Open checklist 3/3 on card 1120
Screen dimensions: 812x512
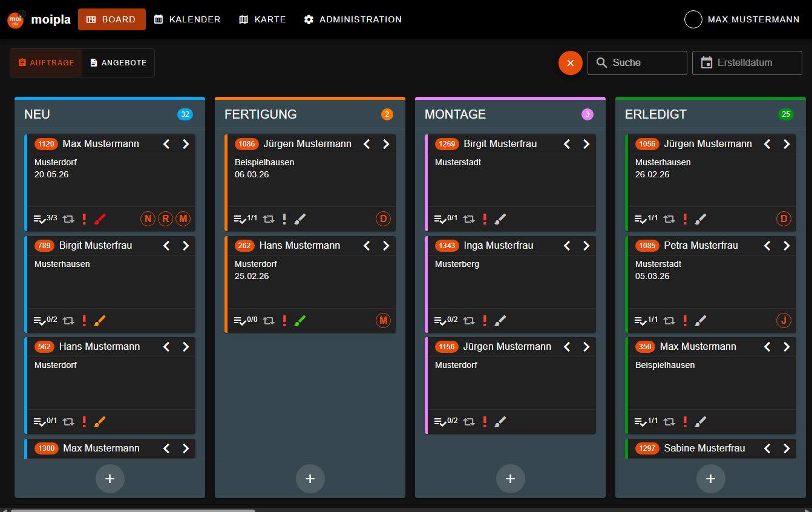coord(45,219)
